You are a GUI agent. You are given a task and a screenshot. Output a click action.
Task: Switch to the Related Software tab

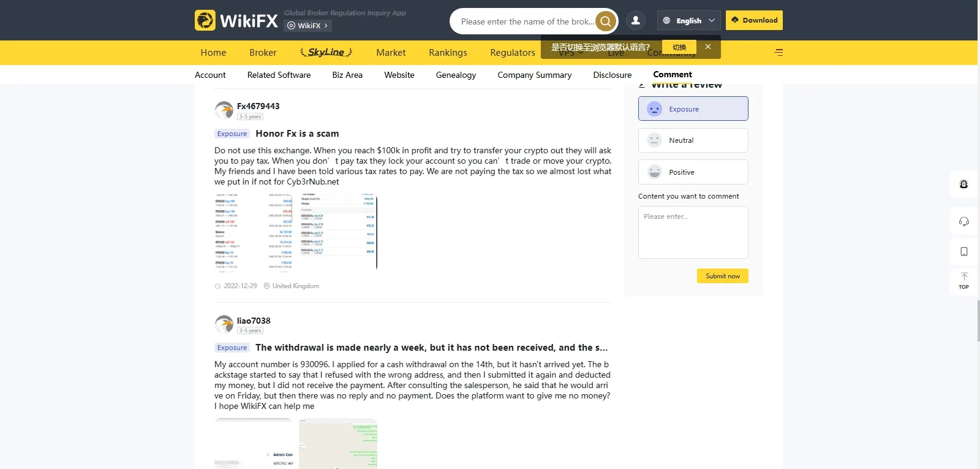click(x=279, y=75)
